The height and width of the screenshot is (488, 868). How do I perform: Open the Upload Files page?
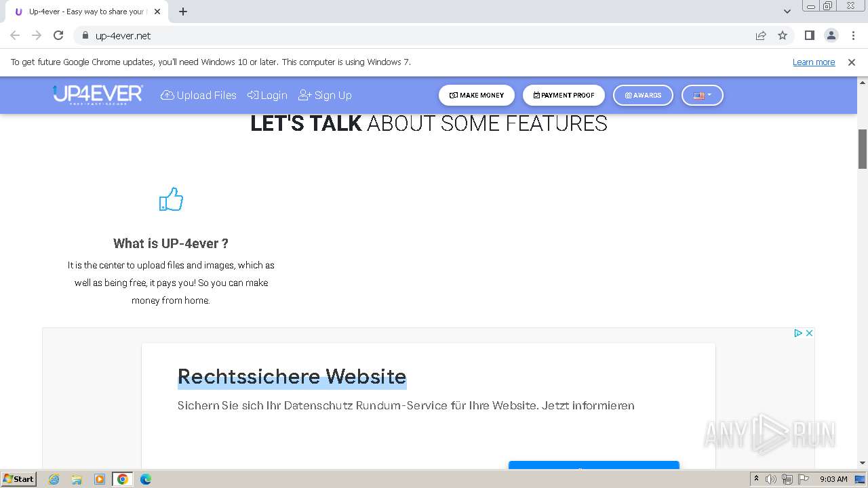click(x=198, y=95)
